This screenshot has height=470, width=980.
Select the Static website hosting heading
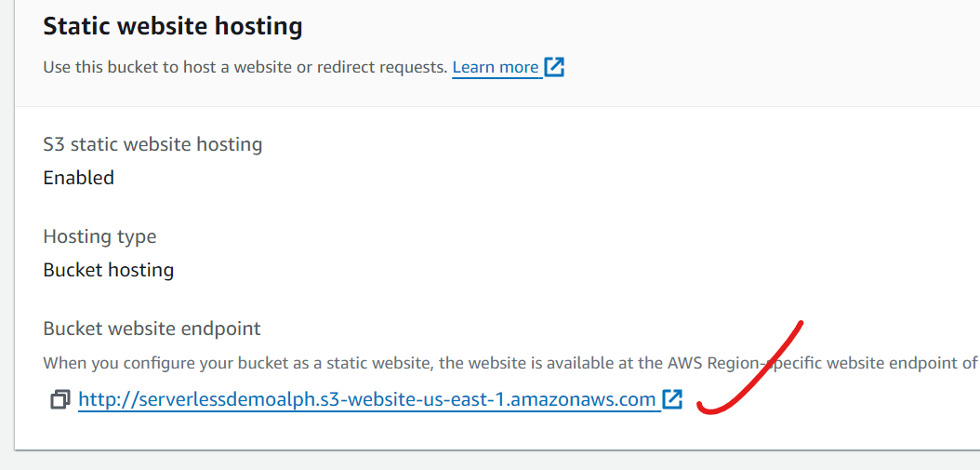click(173, 26)
